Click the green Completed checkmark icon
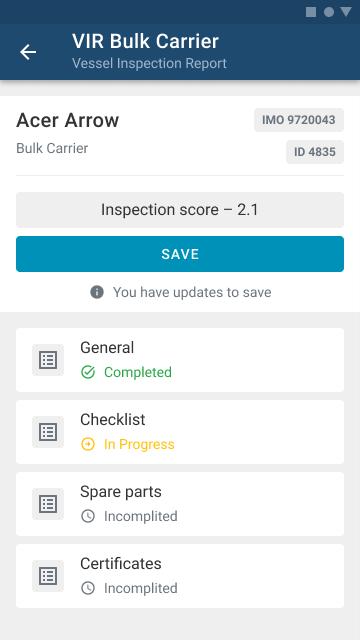This screenshot has height=640, width=360. (x=88, y=372)
